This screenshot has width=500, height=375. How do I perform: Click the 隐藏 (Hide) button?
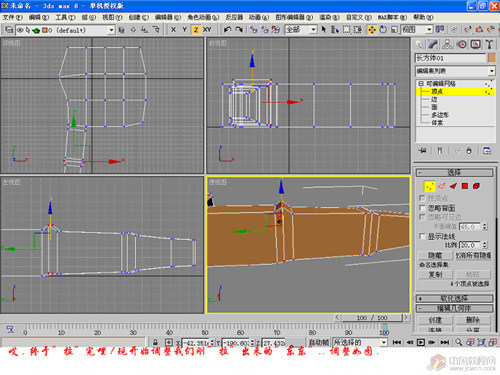click(x=435, y=255)
